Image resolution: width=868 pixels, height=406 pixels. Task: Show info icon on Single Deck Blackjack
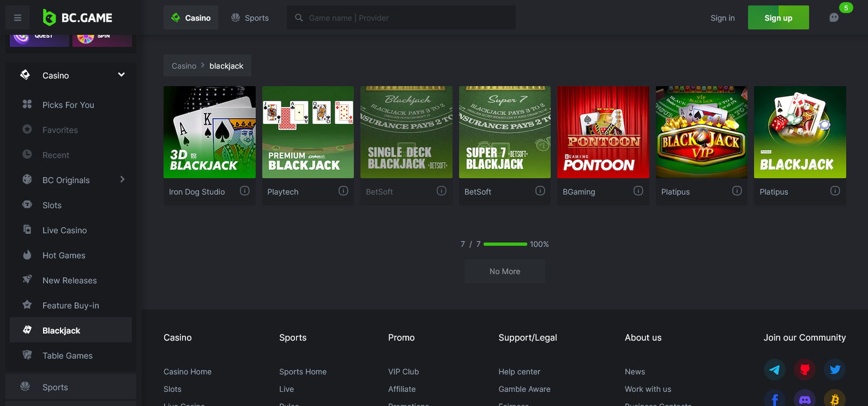tap(442, 191)
